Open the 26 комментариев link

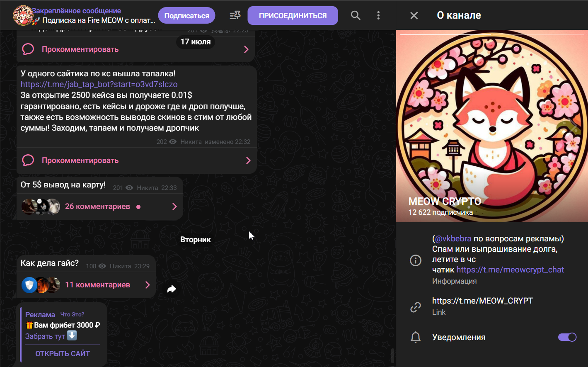click(x=97, y=207)
